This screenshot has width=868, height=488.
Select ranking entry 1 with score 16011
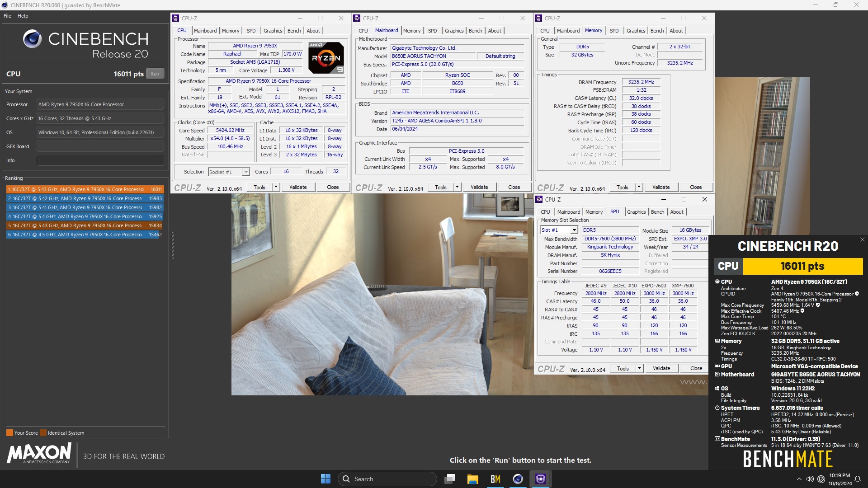[85, 189]
